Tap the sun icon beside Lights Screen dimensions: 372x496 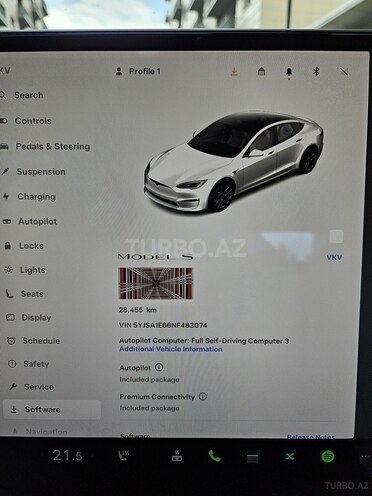coord(9,270)
